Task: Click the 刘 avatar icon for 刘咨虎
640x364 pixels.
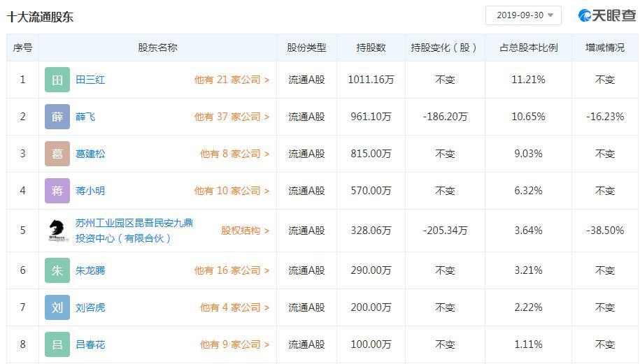Action: 57,307
